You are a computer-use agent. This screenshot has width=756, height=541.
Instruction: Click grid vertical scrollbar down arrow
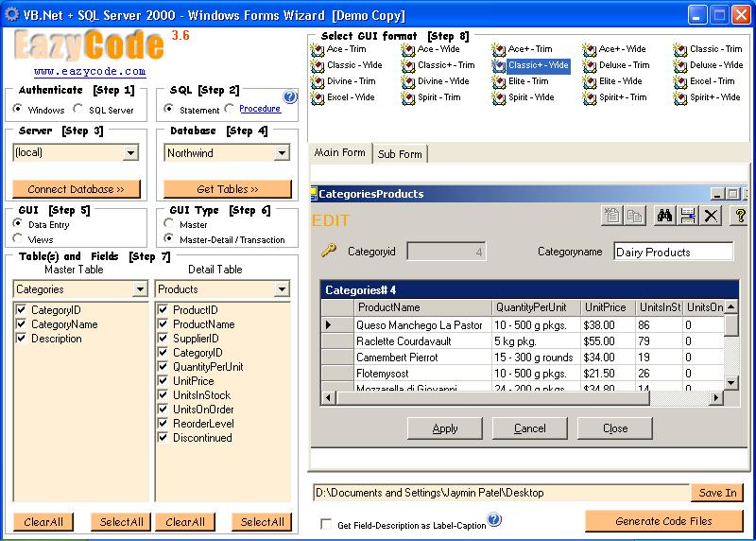click(x=730, y=383)
